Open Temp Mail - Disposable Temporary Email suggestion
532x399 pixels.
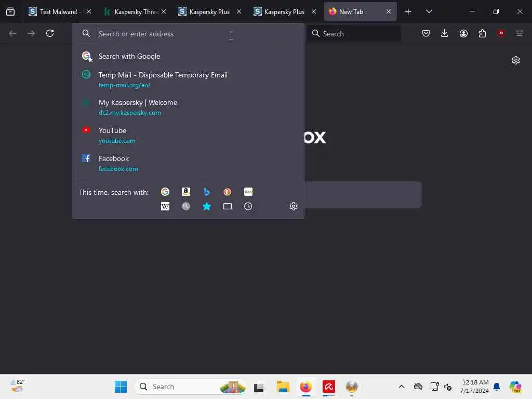point(188,79)
